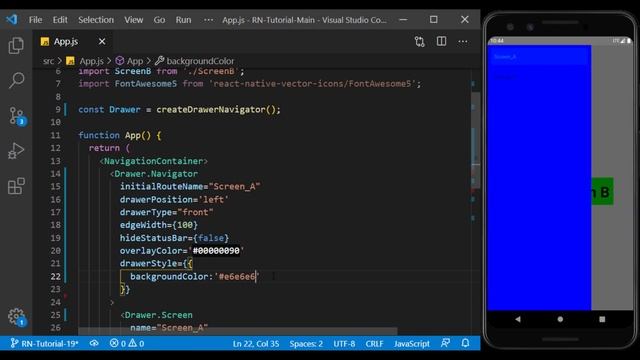Viewport: 640px width, 360px height.
Task: Change end of line sequence CRLF
Action: (x=374, y=344)
